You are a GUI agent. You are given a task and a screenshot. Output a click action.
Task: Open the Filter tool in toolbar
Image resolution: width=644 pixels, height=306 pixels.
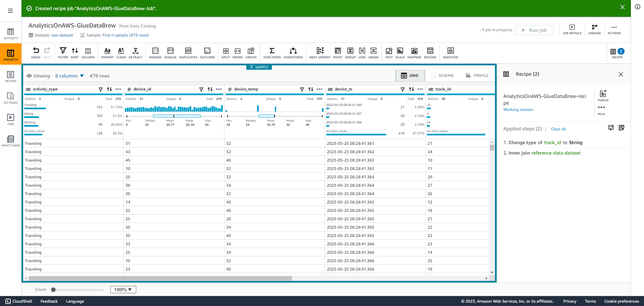[x=63, y=53]
